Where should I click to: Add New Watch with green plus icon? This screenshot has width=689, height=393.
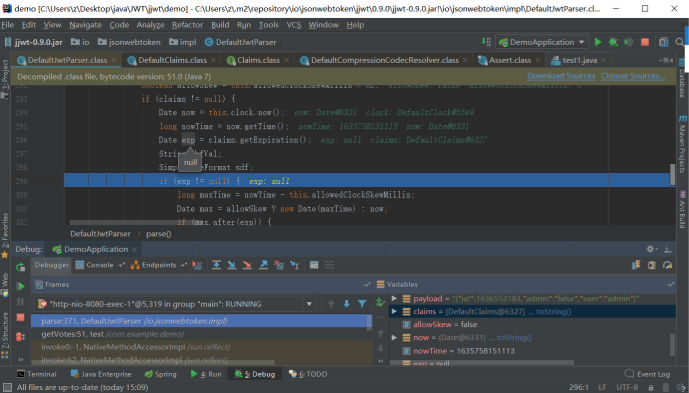pyautogui.click(x=380, y=302)
